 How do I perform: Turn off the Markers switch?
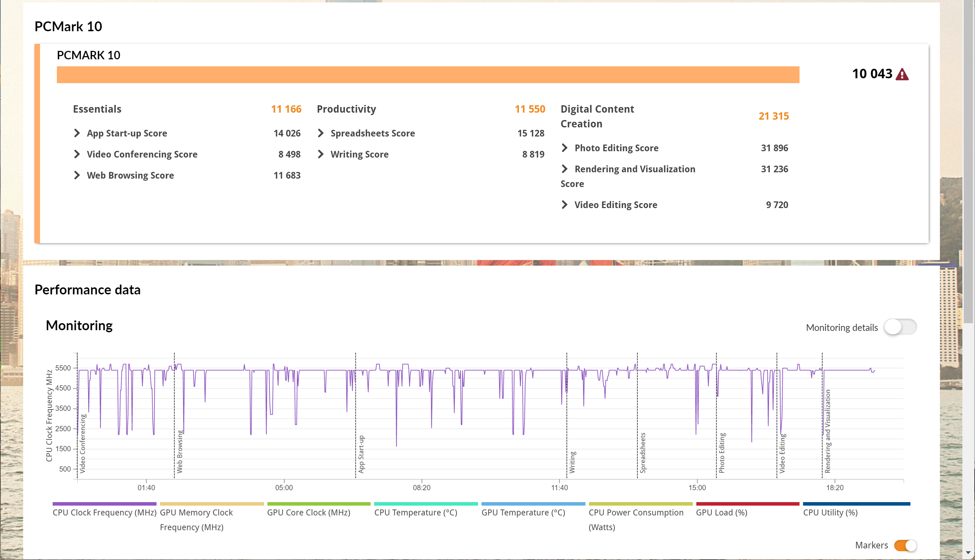coord(906,545)
